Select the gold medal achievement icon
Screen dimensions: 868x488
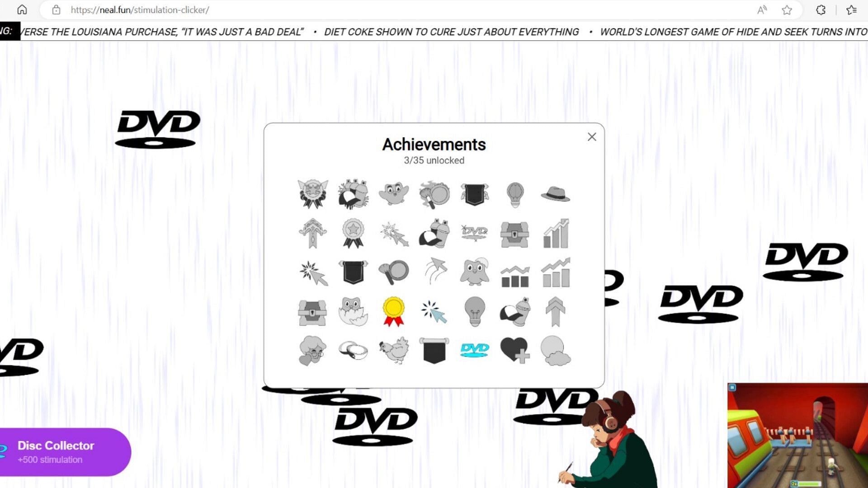click(x=393, y=310)
